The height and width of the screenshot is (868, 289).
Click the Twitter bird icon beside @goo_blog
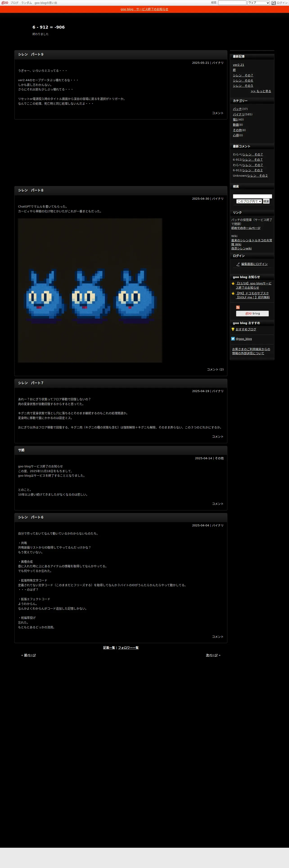(x=233, y=339)
